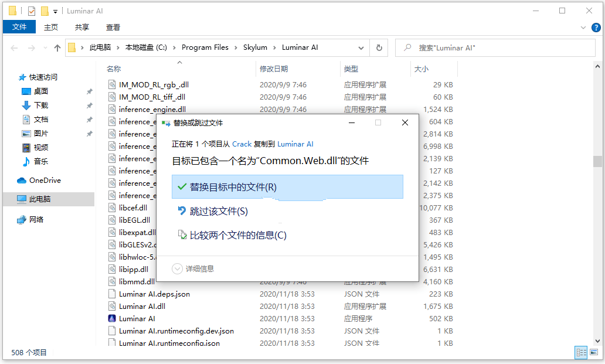Expand 详细信息 in the replace dialog
This screenshot has height=364, width=605.
(193, 269)
